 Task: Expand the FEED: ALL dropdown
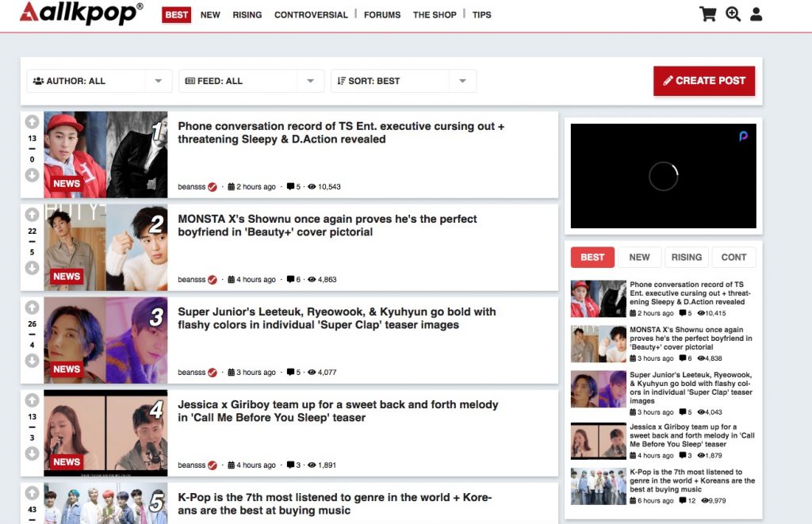point(251,81)
